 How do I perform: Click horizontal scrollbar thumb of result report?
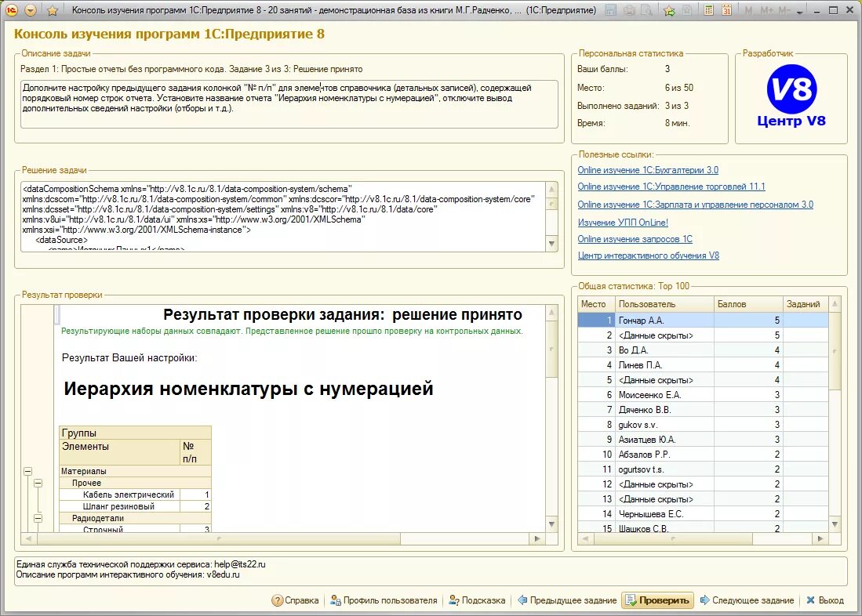[x=218, y=538]
